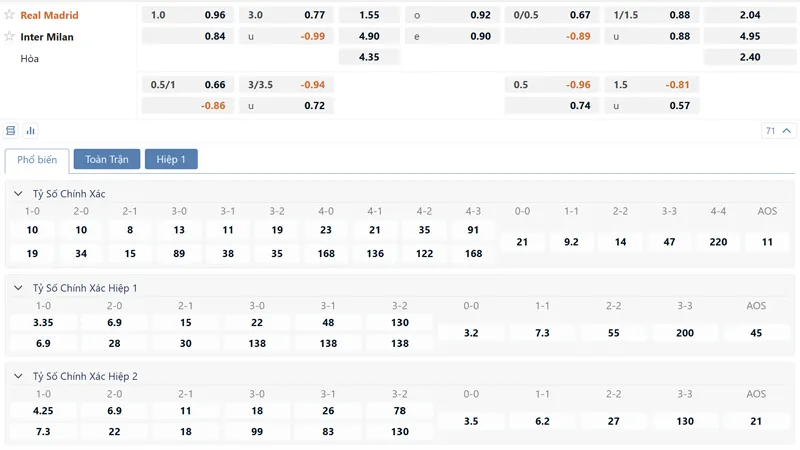Select Real Madrid win odds 1.55
The width and height of the screenshot is (800, 450).
point(369,15)
